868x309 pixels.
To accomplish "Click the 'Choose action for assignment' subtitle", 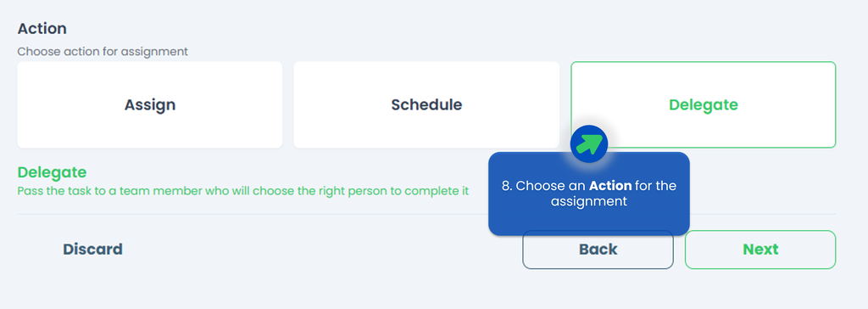I will [103, 52].
